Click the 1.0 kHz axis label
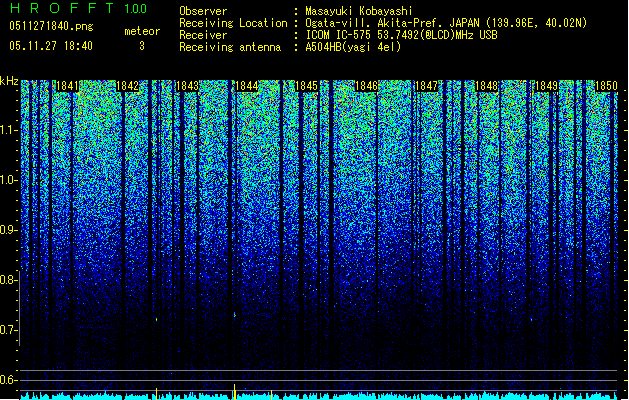 [x=8, y=180]
